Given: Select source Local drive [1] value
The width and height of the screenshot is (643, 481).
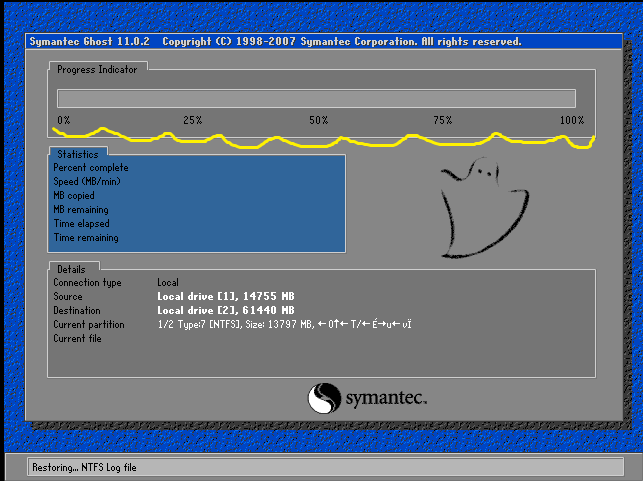Looking at the screenshot, I should [x=226, y=297].
